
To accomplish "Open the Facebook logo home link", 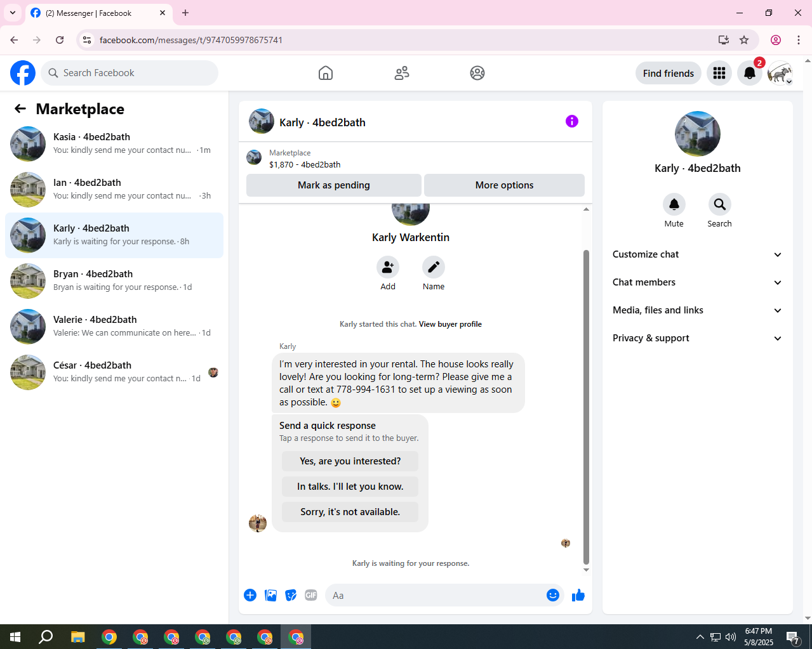I will pyautogui.click(x=23, y=73).
